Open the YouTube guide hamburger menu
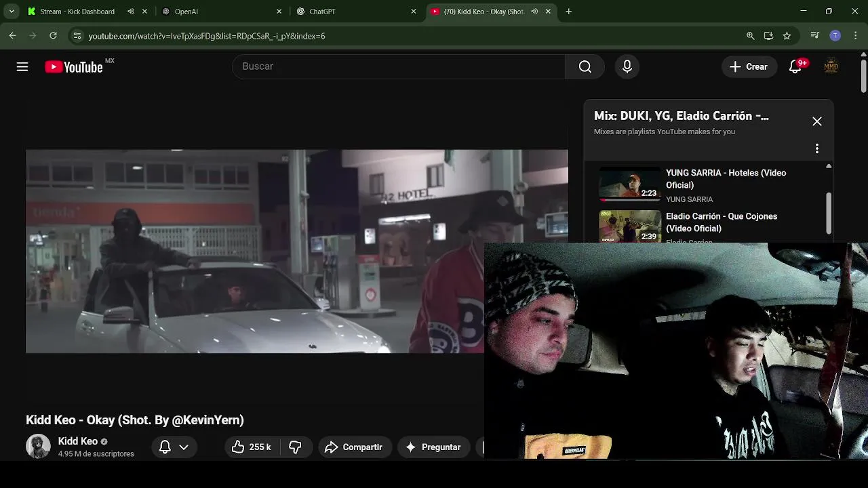Screen dimensions: 868x488 coord(22,66)
